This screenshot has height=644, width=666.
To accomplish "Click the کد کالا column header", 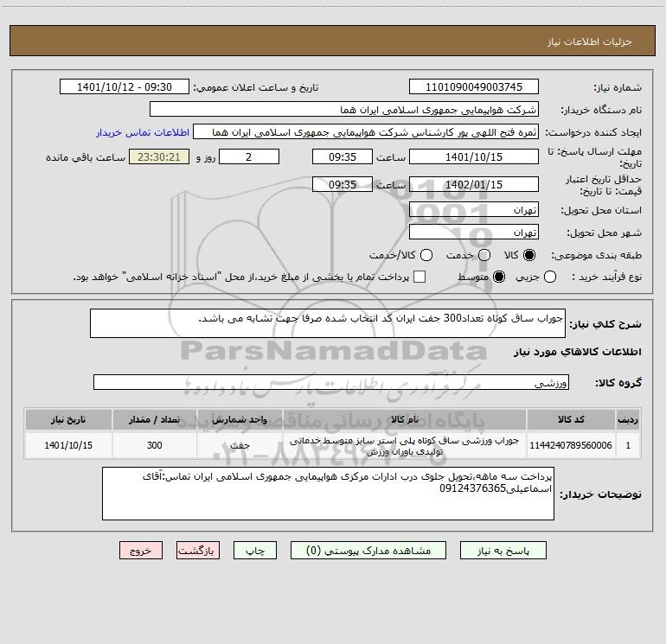I will 571,420.
